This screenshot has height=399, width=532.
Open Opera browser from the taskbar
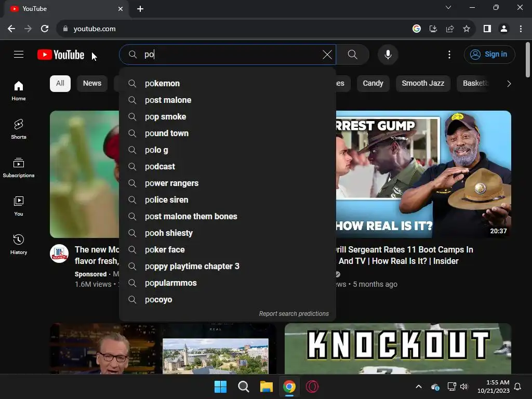312,387
